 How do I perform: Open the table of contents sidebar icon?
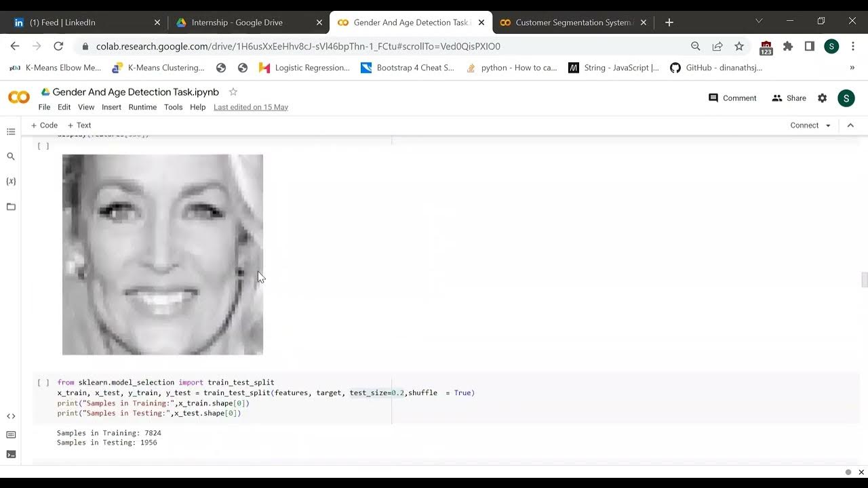pyautogui.click(x=11, y=131)
